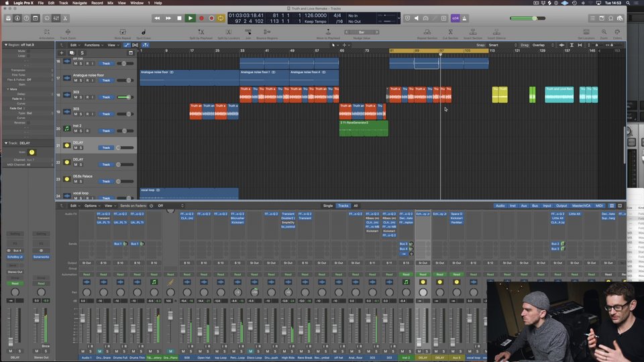Viewport: 644px width, 362px height.
Task: Toggle the yellow Cycle button
Action: 221,18
